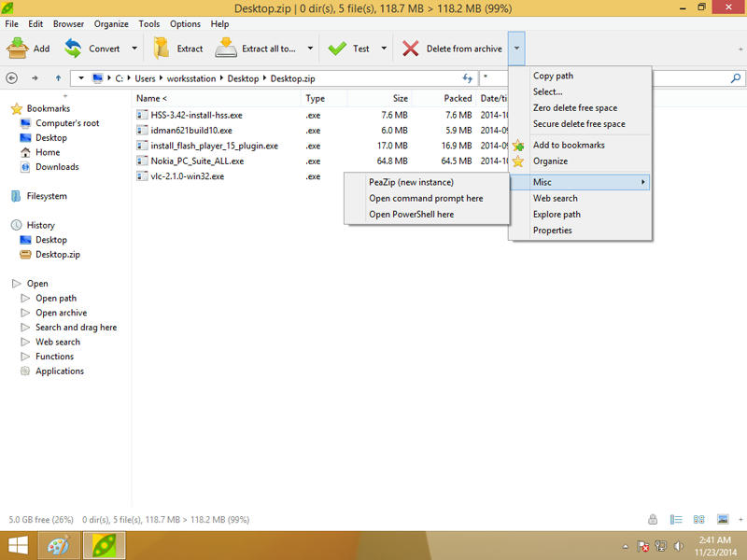Click the Convert toolbar icon
The height and width of the screenshot is (560, 747).
click(73, 49)
